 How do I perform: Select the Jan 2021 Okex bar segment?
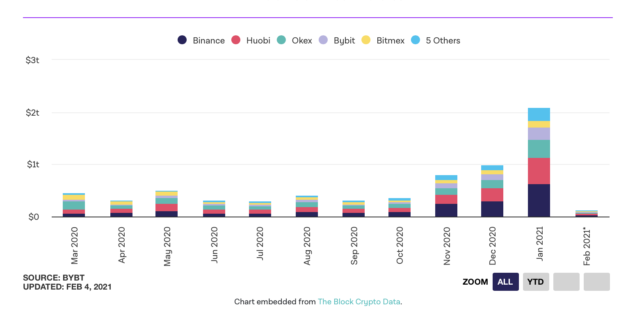(x=539, y=149)
